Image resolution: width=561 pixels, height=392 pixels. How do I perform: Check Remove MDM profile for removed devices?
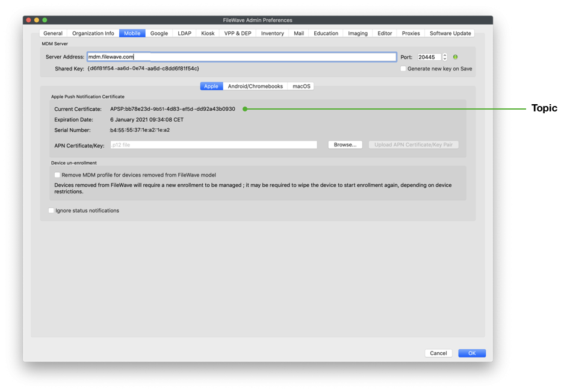tap(58, 175)
